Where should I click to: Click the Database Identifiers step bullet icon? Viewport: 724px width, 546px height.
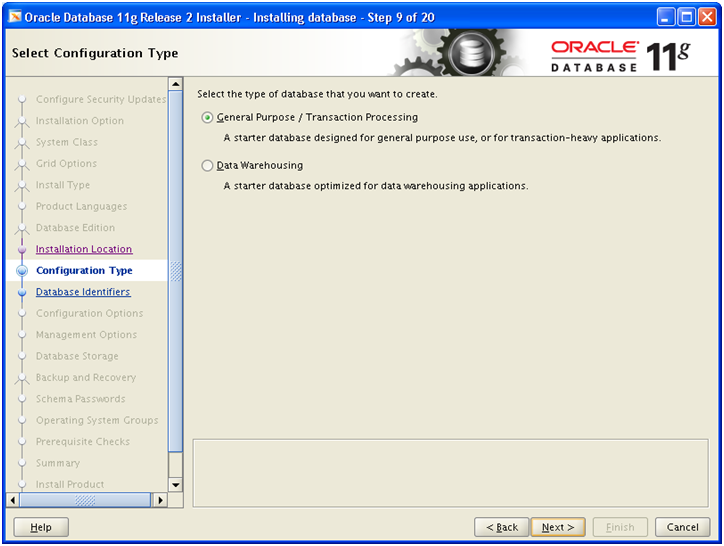[22, 292]
